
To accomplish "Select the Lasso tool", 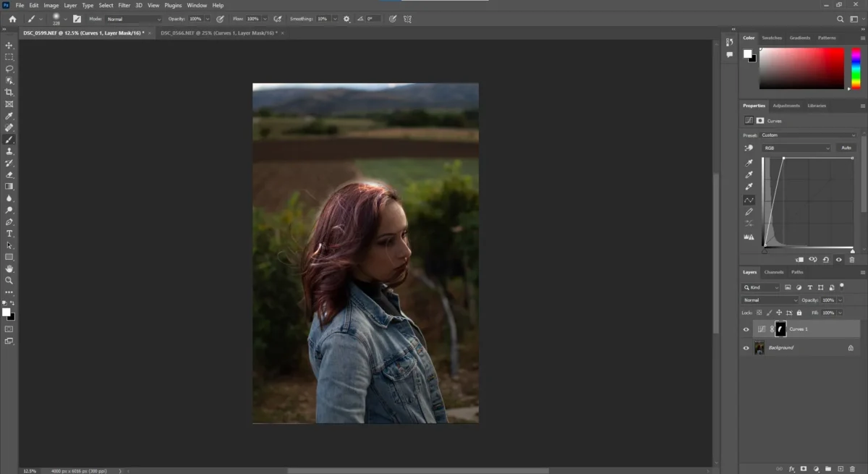I will [x=9, y=69].
